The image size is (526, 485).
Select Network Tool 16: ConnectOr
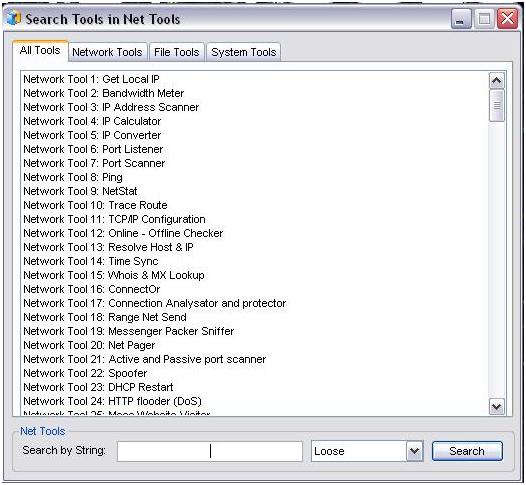(x=92, y=289)
